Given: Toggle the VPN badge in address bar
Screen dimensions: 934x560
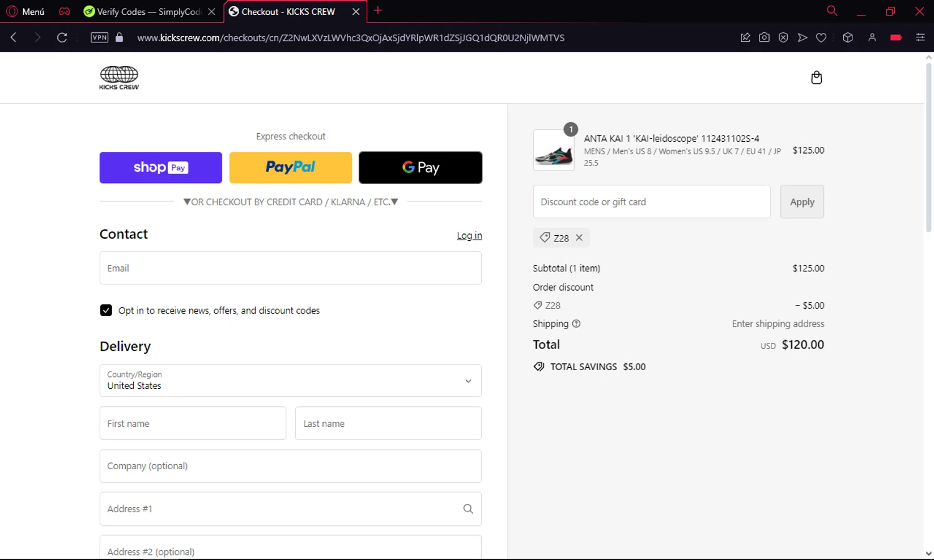Looking at the screenshot, I should click(99, 37).
